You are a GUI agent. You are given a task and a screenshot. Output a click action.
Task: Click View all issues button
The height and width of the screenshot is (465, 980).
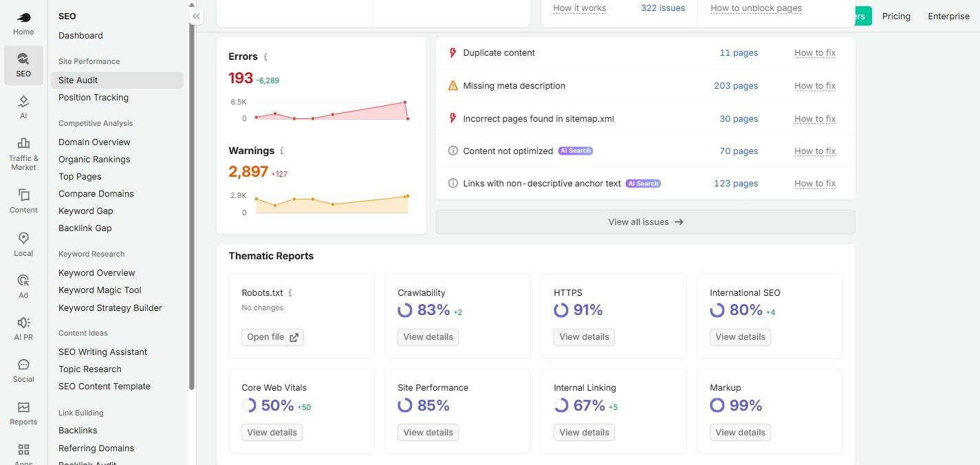645,222
